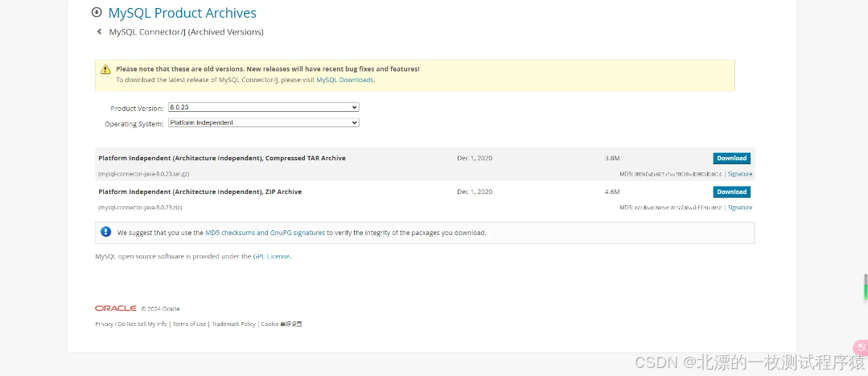
Task: Click the pink floating widget at right edge
Action: coord(862,347)
